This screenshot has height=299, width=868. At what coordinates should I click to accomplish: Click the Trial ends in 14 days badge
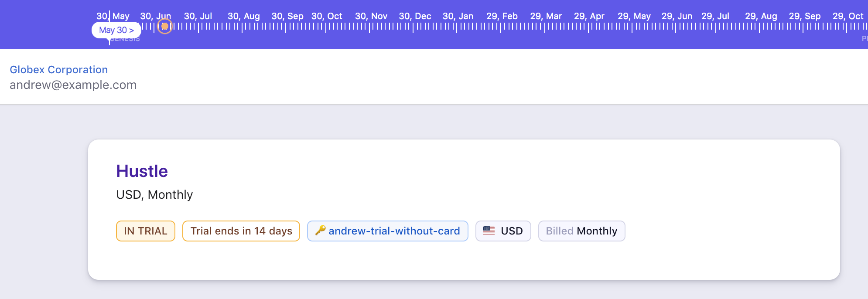pyautogui.click(x=241, y=231)
